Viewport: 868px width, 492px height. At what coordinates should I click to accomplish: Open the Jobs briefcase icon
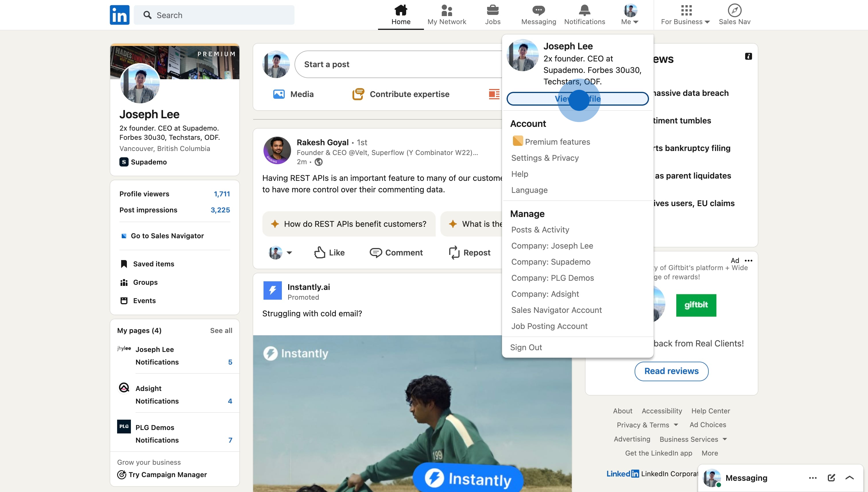click(x=492, y=10)
